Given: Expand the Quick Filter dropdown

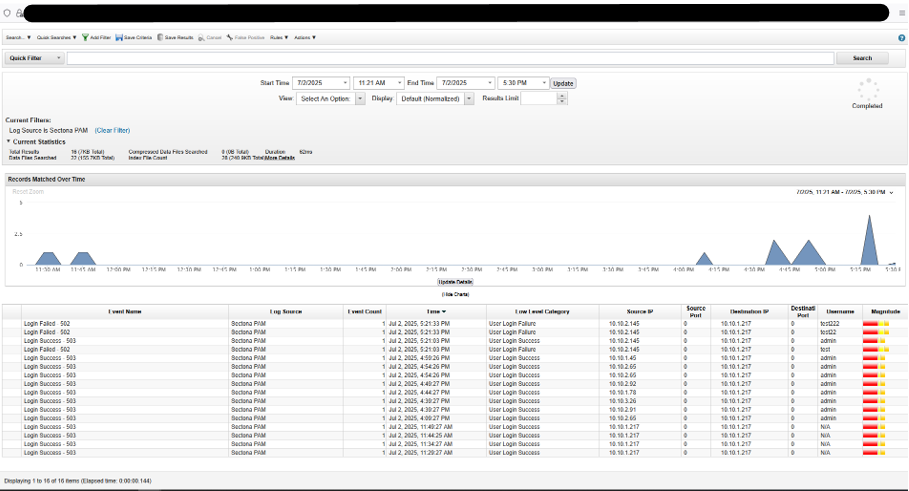Looking at the screenshot, I should 59,59.
